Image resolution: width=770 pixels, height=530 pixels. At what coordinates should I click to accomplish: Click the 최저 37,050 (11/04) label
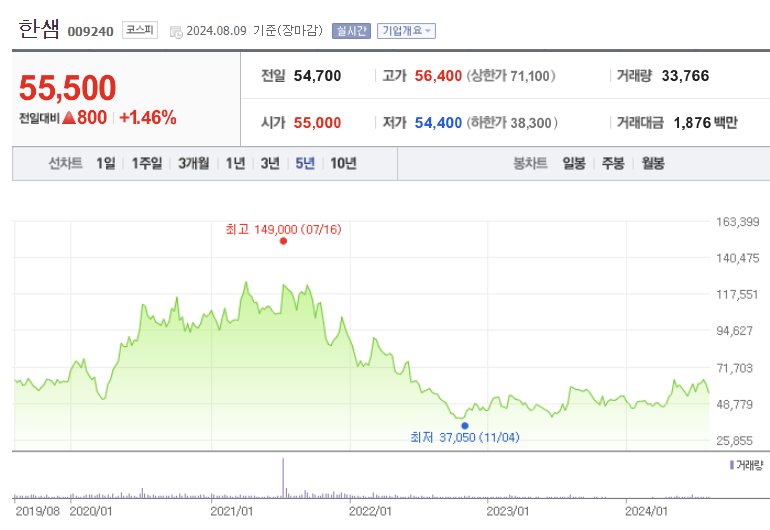(465, 437)
